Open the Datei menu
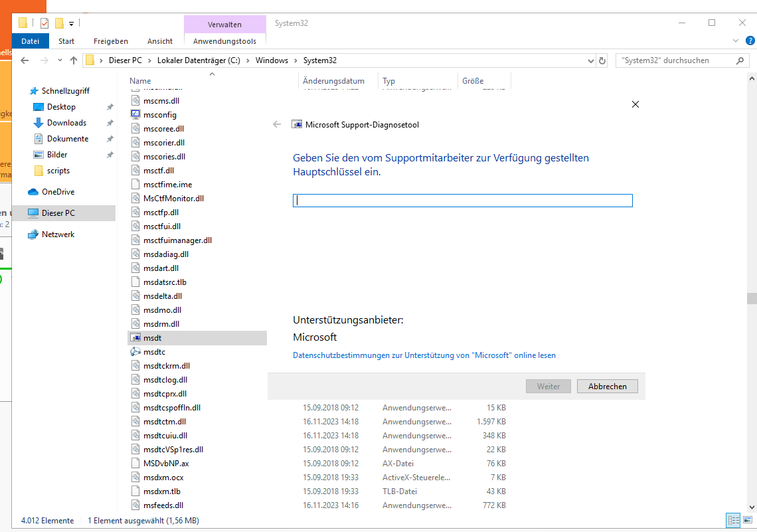This screenshot has width=757, height=532. [x=31, y=41]
